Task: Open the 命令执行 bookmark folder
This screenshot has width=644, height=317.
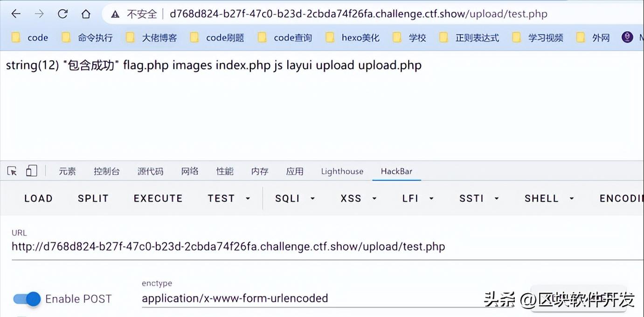Action: pos(88,38)
